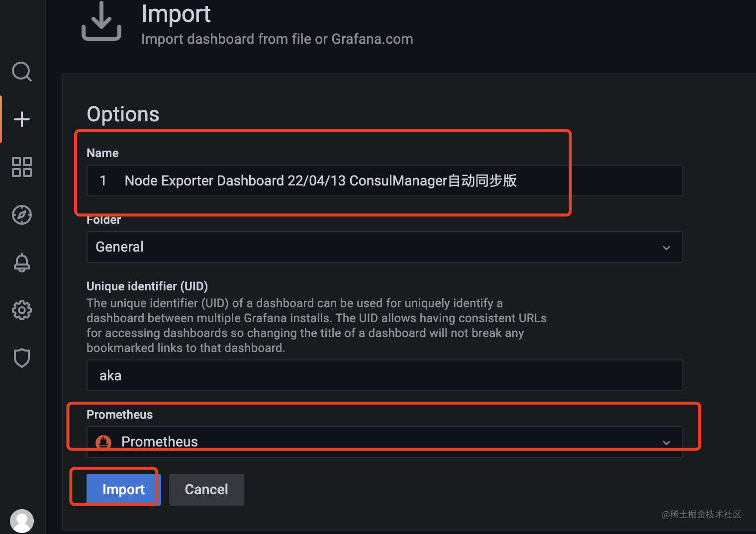This screenshot has width=756, height=534.
Task: Click the user avatar at sidebar bottom
Action: tap(22, 521)
